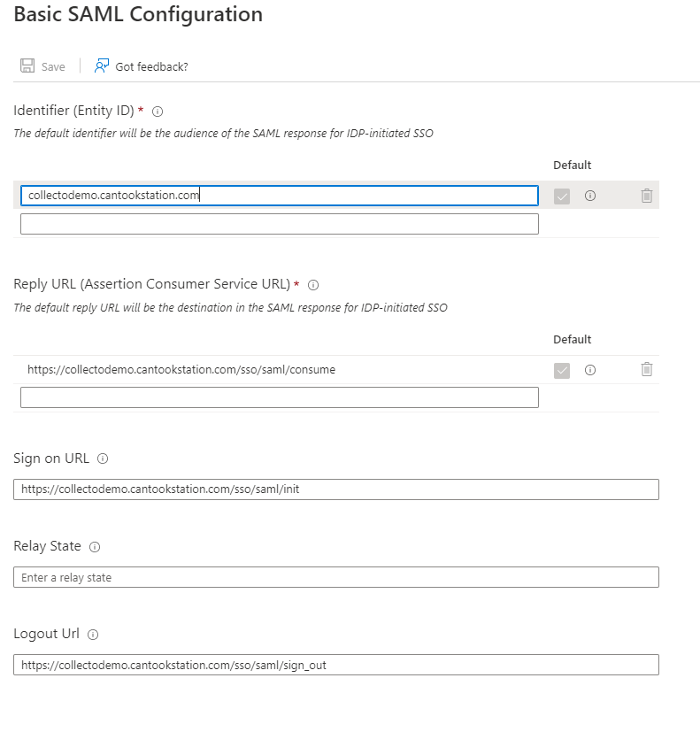Delete the /sso/saml/consume reply URL
The width and height of the screenshot is (700, 732).
(x=646, y=369)
